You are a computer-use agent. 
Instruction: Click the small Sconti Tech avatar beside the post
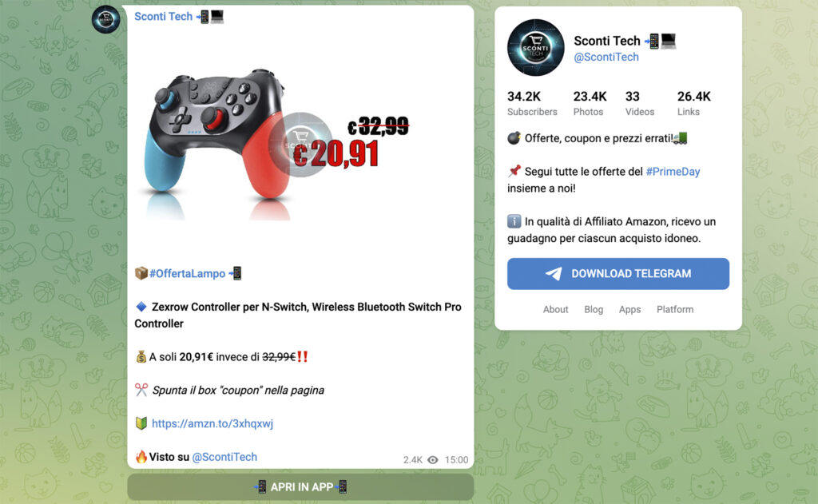point(106,19)
